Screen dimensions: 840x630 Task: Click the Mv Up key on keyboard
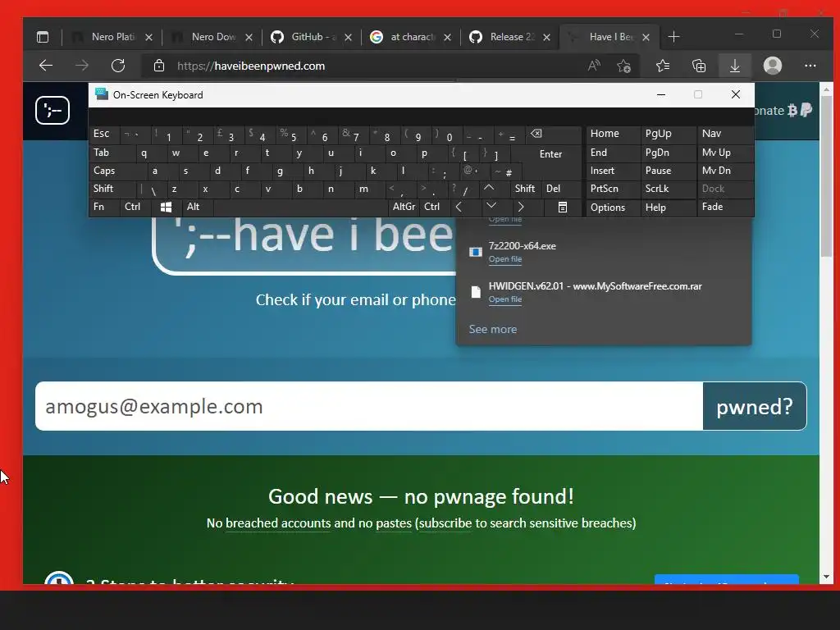(x=724, y=153)
